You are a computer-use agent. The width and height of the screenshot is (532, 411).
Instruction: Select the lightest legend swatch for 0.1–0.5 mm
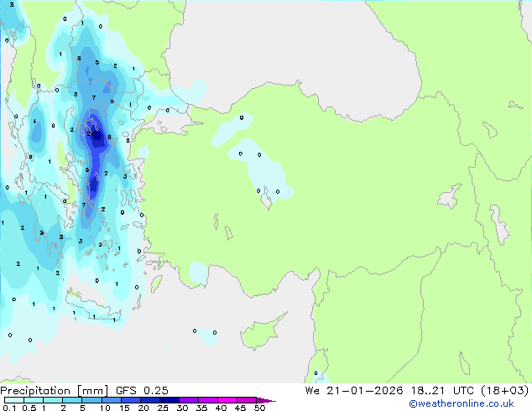(14, 400)
